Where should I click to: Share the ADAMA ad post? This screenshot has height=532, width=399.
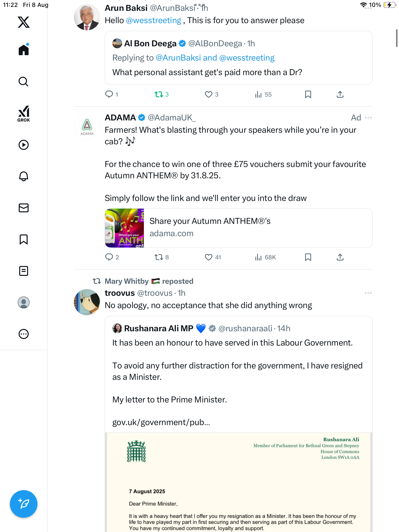[x=340, y=257]
